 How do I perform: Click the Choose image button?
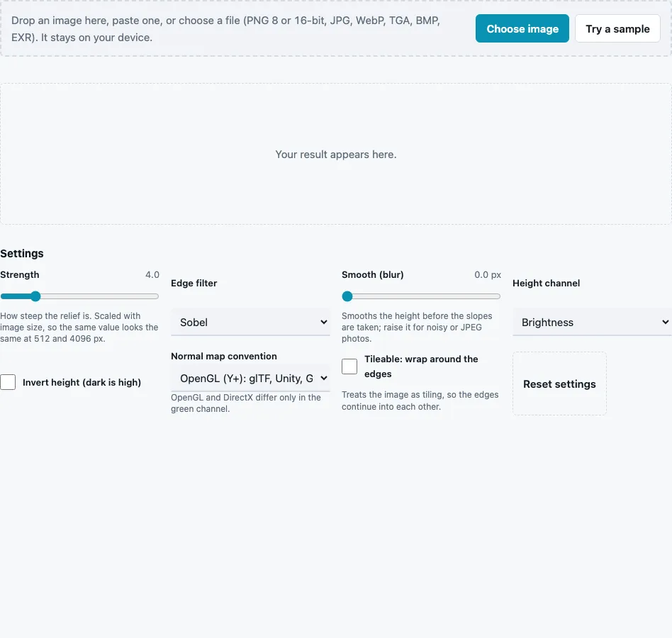[522, 28]
